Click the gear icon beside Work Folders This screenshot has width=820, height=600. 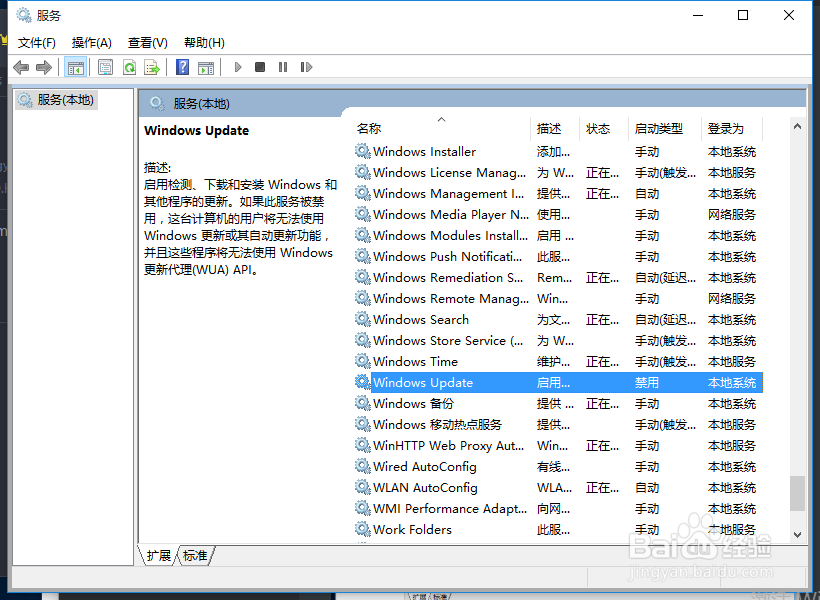tap(362, 529)
